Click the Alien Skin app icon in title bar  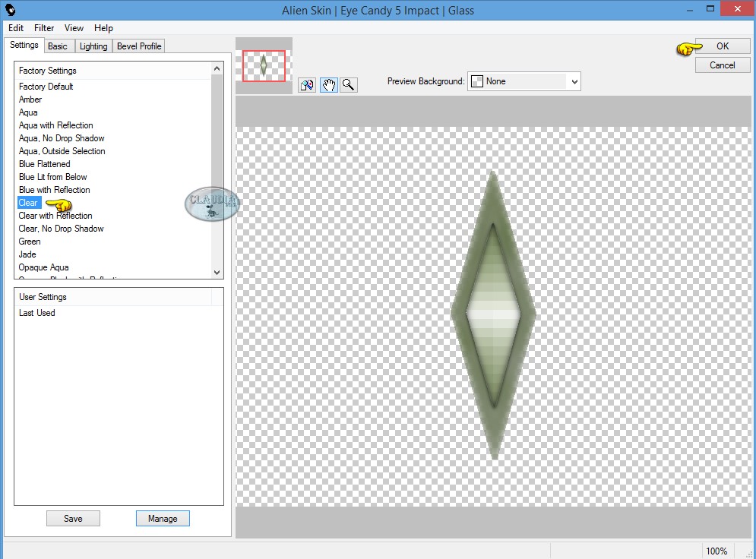click(x=10, y=10)
